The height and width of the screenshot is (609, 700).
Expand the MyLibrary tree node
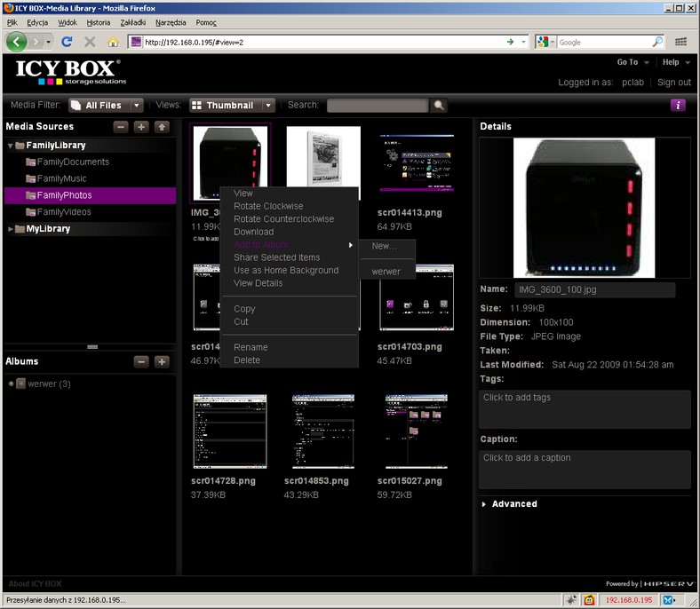tap(11, 229)
